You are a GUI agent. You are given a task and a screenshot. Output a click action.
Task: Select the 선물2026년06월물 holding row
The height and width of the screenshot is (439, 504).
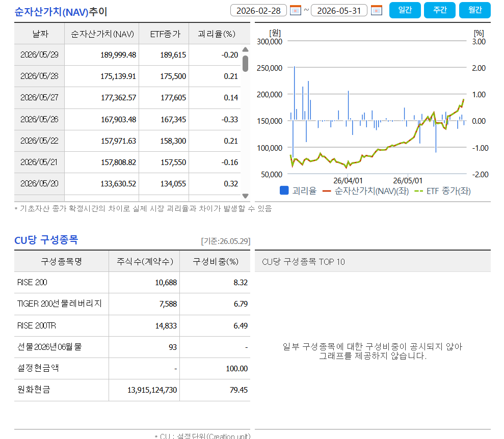[x=132, y=347]
